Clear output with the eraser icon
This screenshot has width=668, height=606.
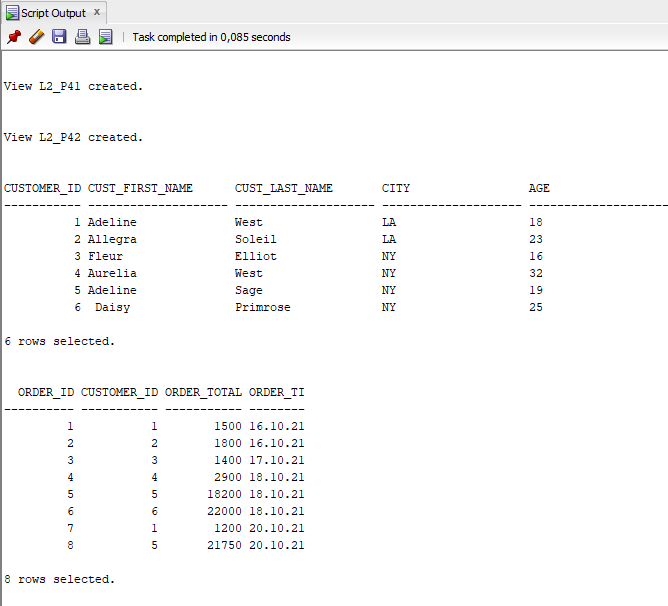tap(37, 37)
